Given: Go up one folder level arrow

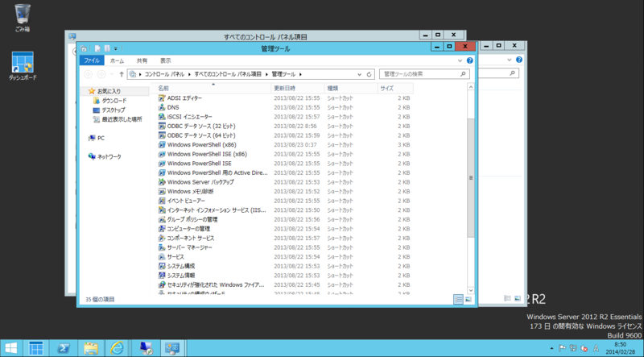Looking at the screenshot, I should click(x=122, y=74).
